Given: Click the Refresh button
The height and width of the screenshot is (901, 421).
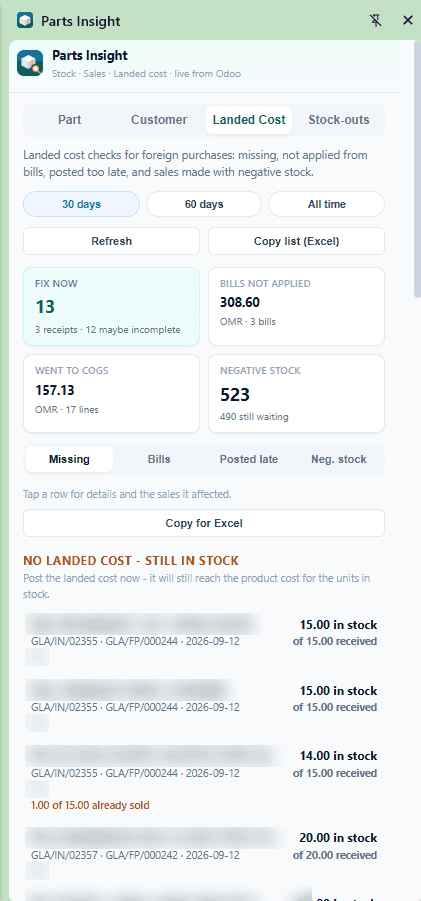Looking at the screenshot, I should click(x=111, y=241).
